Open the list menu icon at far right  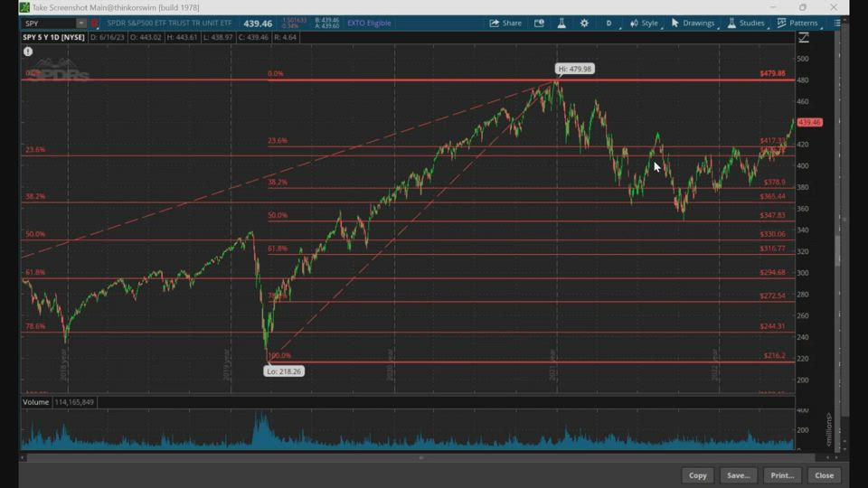[x=837, y=23]
